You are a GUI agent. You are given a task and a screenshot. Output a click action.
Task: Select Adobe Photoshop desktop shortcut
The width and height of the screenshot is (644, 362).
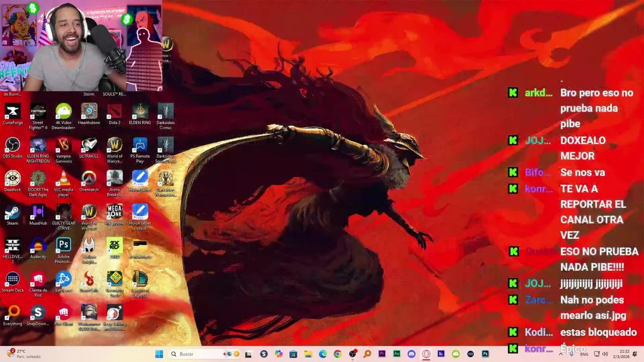click(63, 251)
